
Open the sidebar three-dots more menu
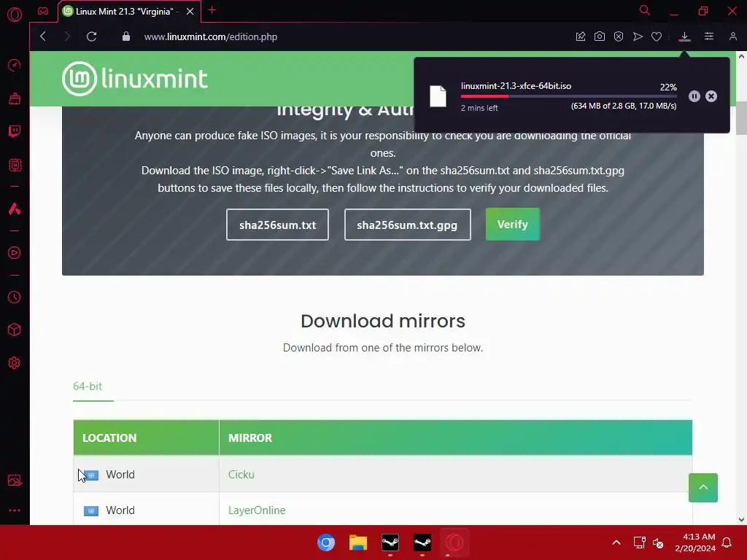15,510
